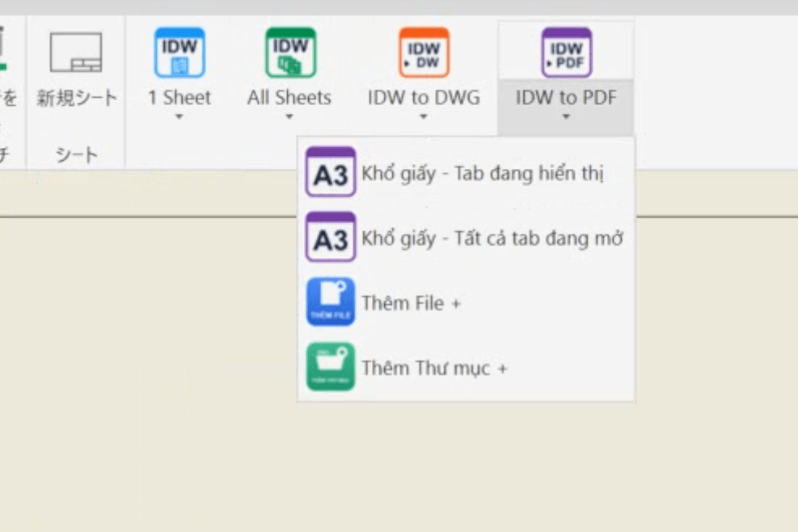Image resolution: width=798 pixels, height=532 pixels.
Task: Click the シート panel group title
Action: 76,154
